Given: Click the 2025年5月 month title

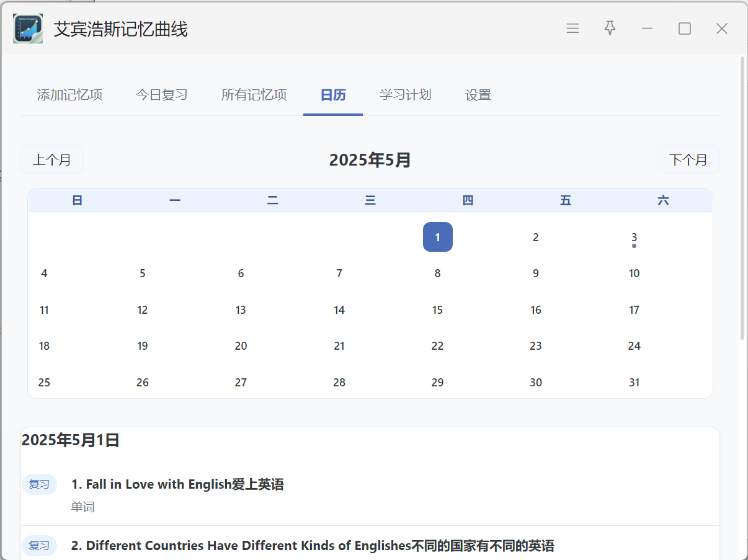Looking at the screenshot, I should (370, 160).
